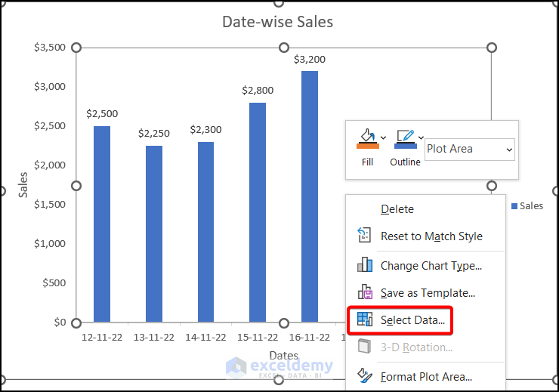Select the $3,200 bar for 16-11-22

point(310,196)
